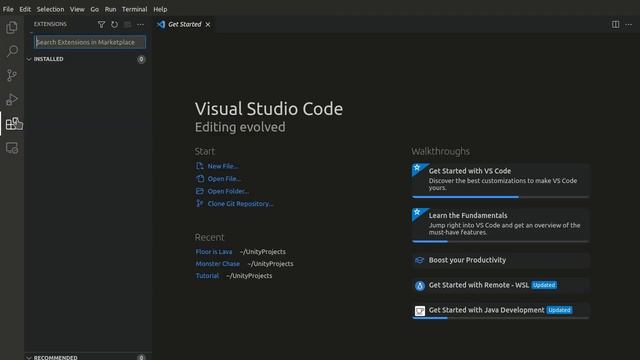Click the Clone Git Repository icon
Viewport: 640px width, 360px height.
[200, 203]
